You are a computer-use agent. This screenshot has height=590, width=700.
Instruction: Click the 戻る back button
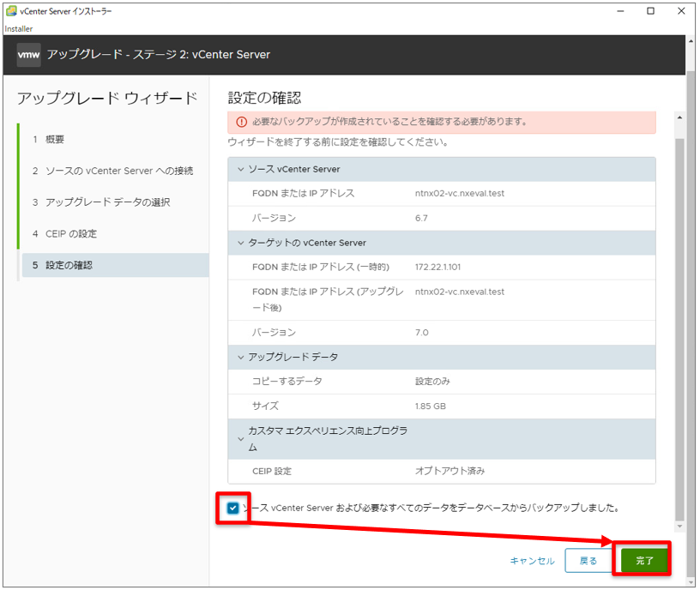click(588, 561)
